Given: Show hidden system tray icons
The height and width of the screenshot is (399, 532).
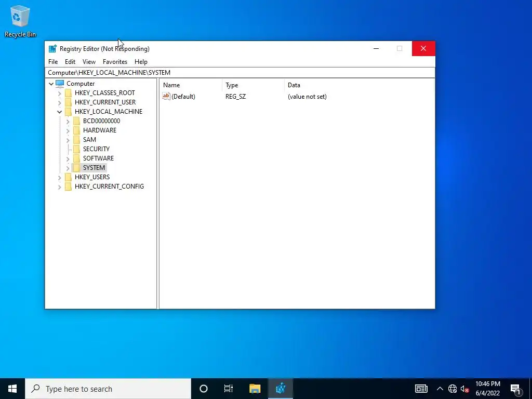Looking at the screenshot, I should 440,389.
